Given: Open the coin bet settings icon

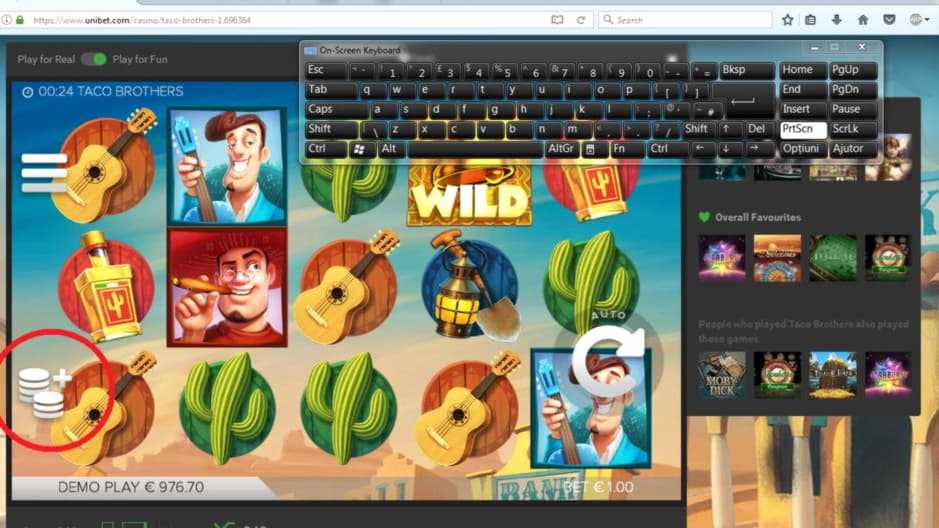Looking at the screenshot, I should pyautogui.click(x=44, y=392).
